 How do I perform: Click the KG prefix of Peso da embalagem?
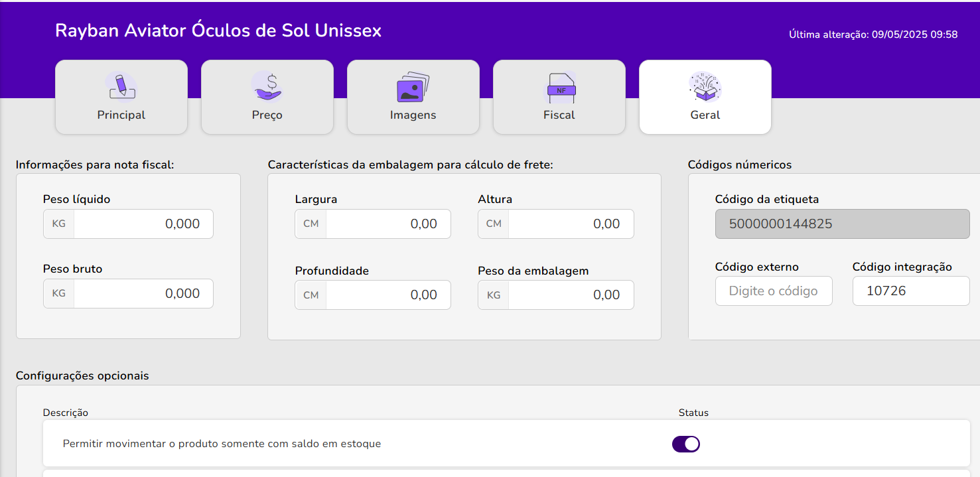(x=494, y=295)
